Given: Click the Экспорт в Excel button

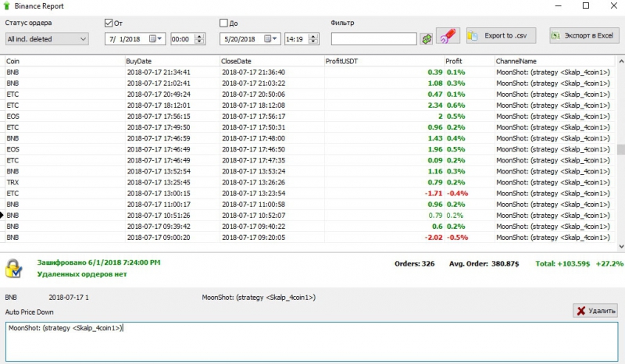Looking at the screenshot, I should click(x=584, y=36).
